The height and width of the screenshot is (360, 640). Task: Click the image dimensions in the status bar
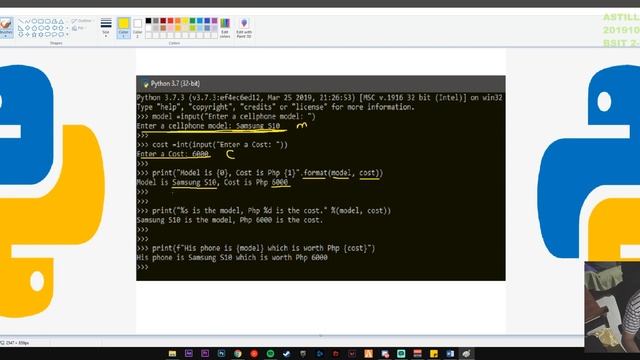pos(17,343)
